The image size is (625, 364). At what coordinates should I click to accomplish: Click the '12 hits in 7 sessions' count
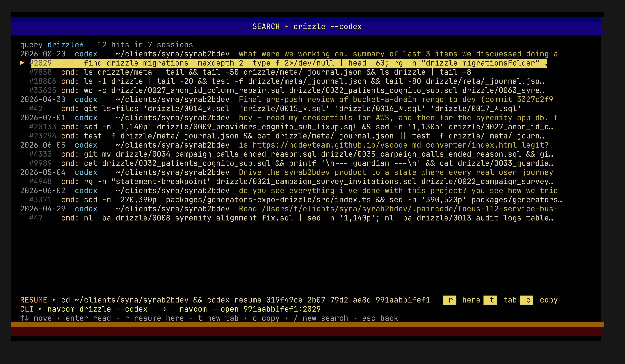point(145,45)
